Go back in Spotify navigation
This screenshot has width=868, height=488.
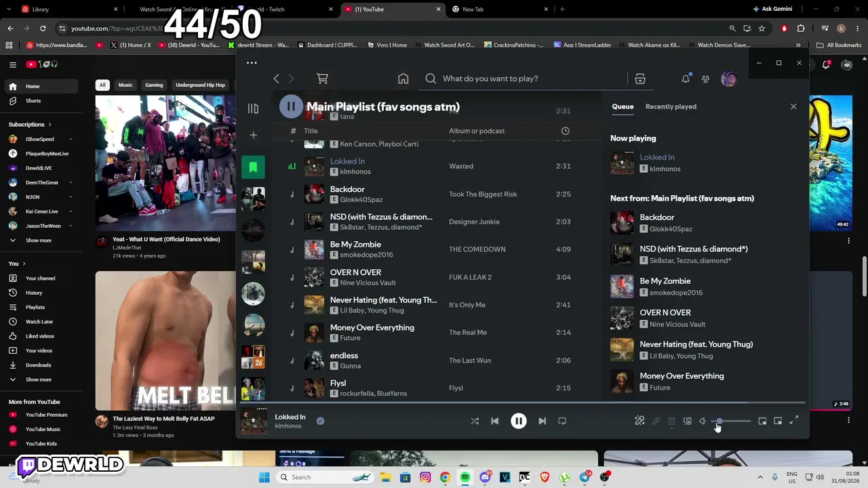pyautogui.click(x=276, y=79)
